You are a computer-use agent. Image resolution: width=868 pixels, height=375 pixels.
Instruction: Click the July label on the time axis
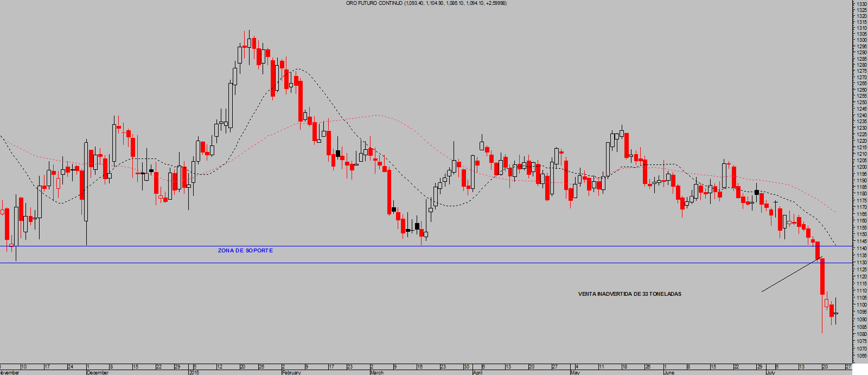pos(770,373)
